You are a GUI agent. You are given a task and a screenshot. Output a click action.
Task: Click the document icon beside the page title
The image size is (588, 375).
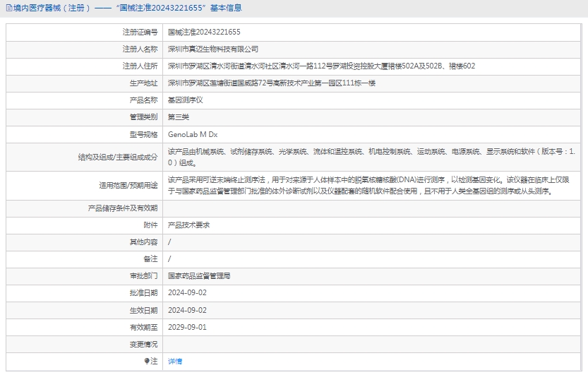tap(8, 8)
